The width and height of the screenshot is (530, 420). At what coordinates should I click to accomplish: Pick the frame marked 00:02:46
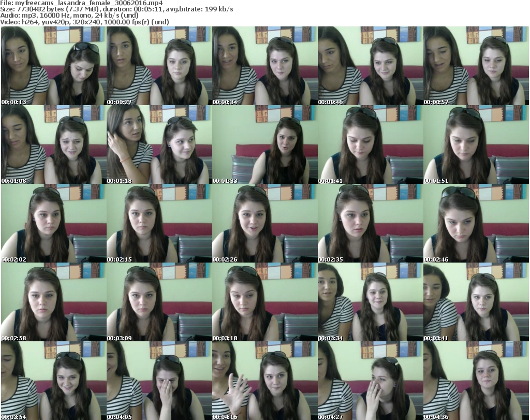pyautogui.click(x=476, y=223)
